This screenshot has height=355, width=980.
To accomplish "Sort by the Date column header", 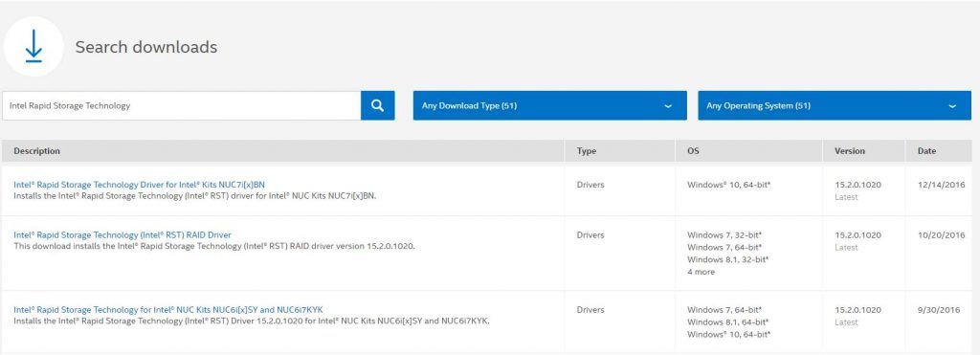I will click(x=926, y=150).
